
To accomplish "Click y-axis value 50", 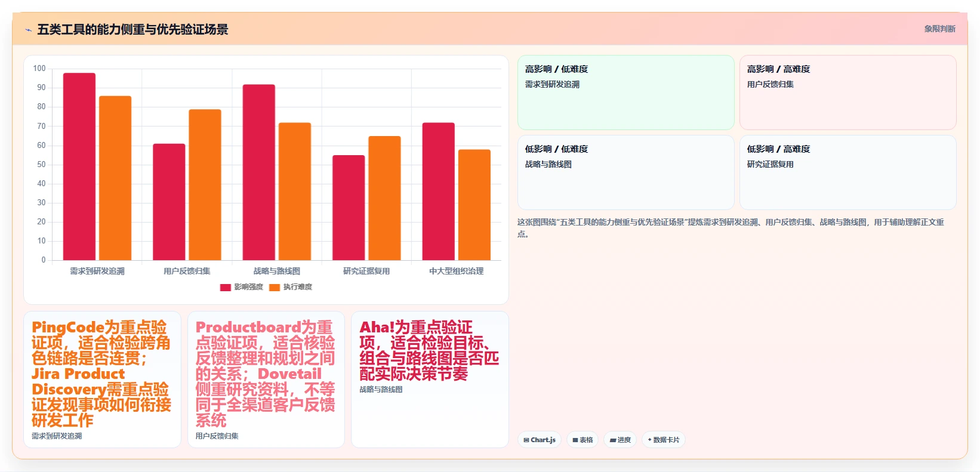I will [x=41, y=165].
